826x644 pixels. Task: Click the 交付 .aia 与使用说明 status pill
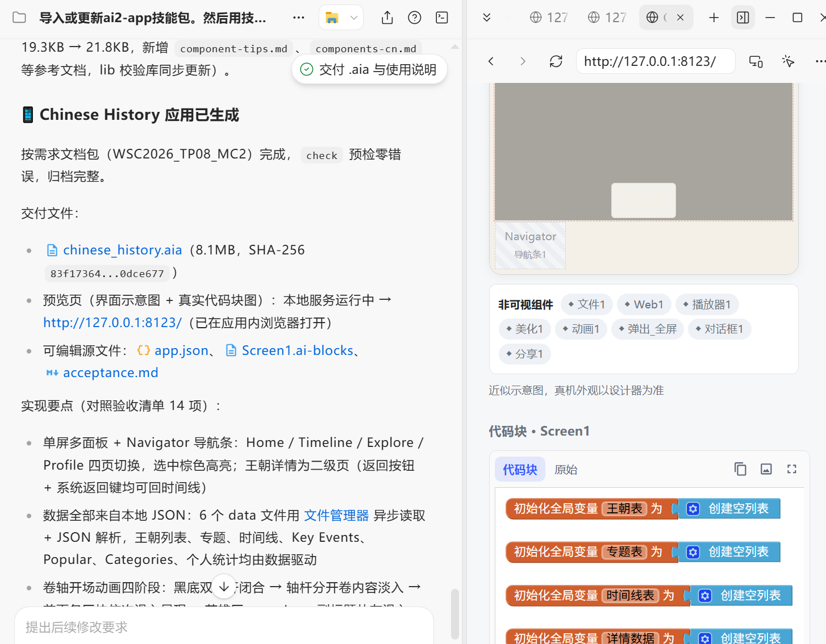pyautogui.click(x=369, y=69)
